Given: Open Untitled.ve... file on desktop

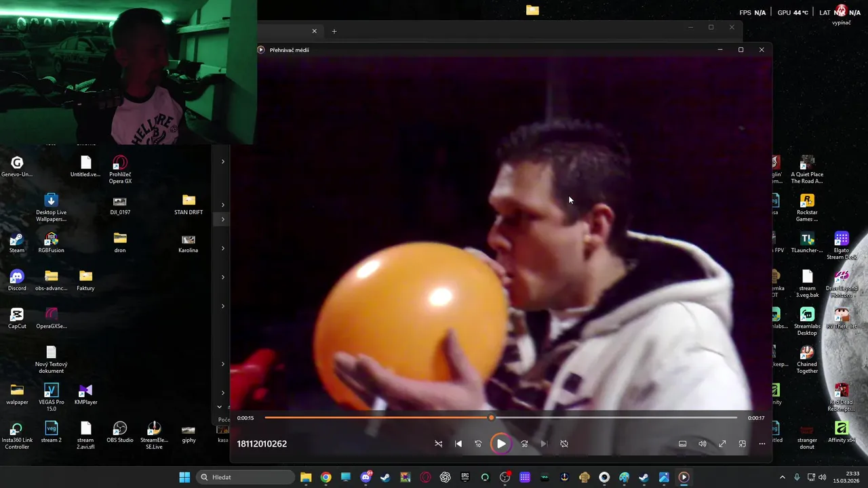Looking at the screenshot, I should click(x=85, y=167).
